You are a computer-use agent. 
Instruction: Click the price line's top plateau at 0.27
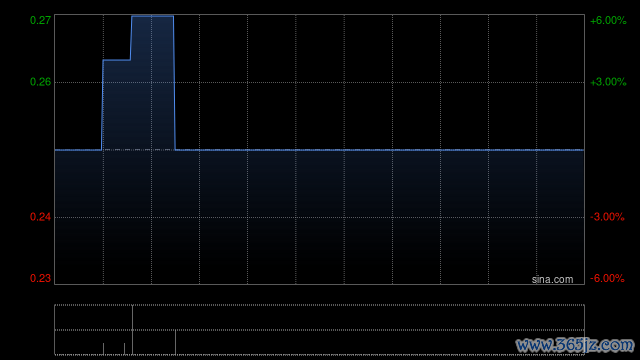tap(153, 16)
